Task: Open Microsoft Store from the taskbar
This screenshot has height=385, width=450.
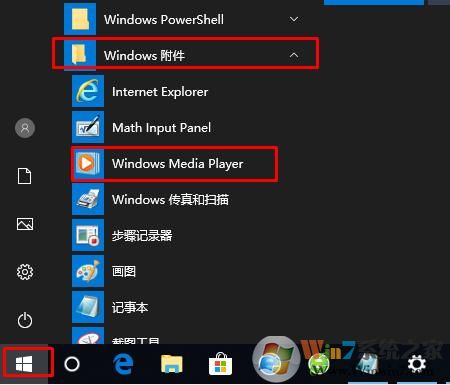Action: coord(220,363)
